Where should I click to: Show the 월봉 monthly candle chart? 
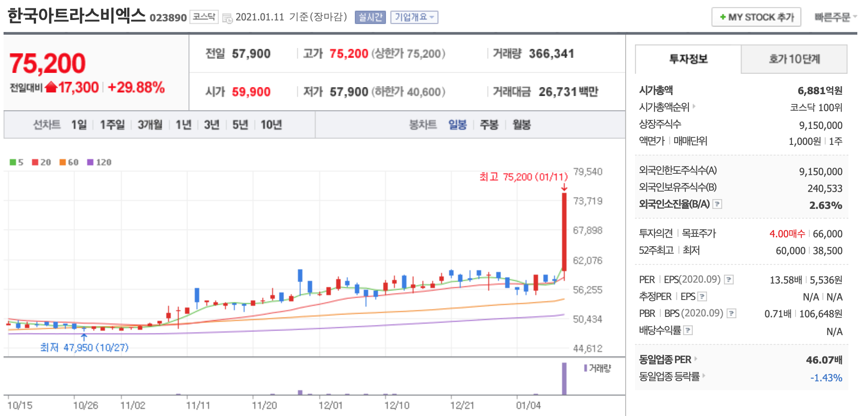522,124
